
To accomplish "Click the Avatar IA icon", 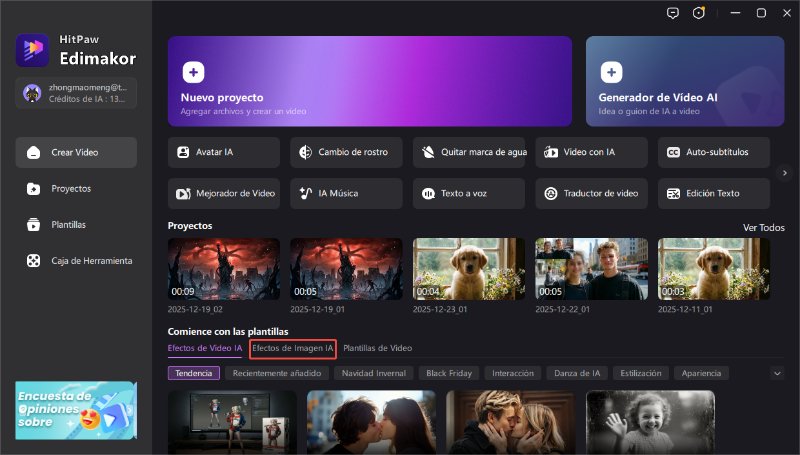I will click(183, 152).
